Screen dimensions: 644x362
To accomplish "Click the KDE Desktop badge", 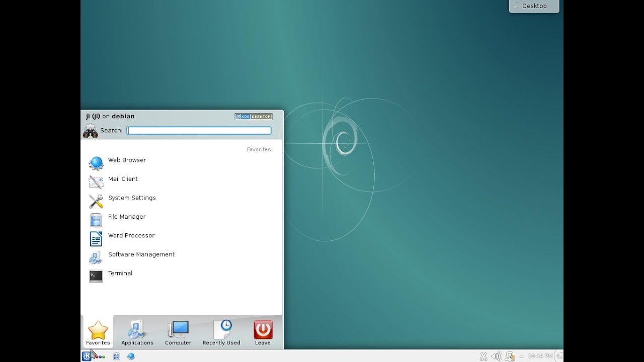I will pos(253,117).
